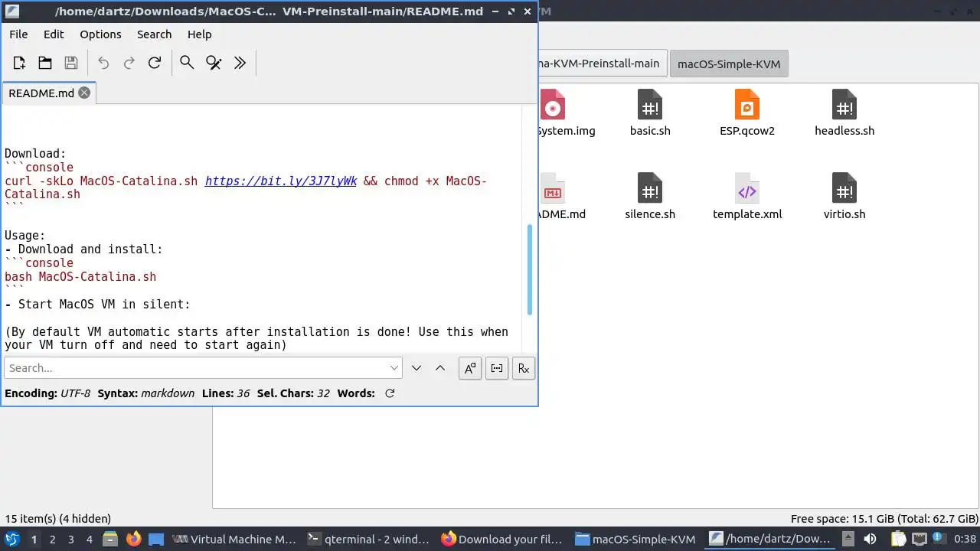The image size is (980, 551).
Task: Click the editor's vertical scrollbar handle
Action: point(530,269)
